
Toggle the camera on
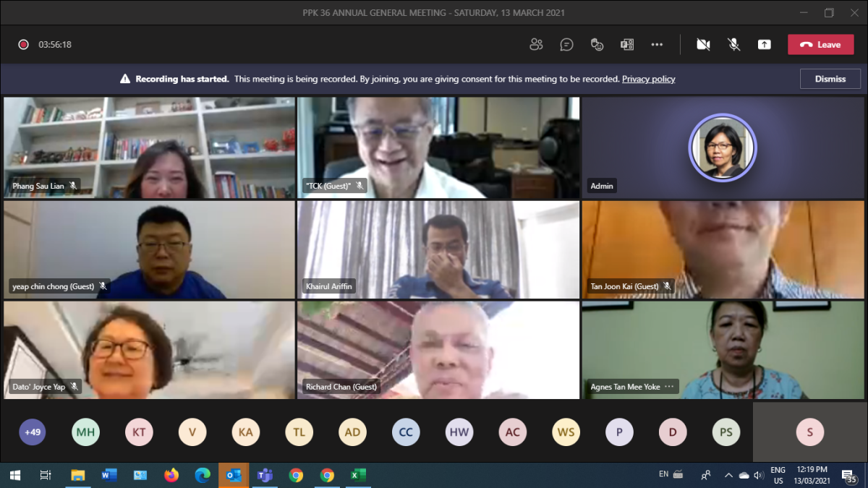click(703, 44)
